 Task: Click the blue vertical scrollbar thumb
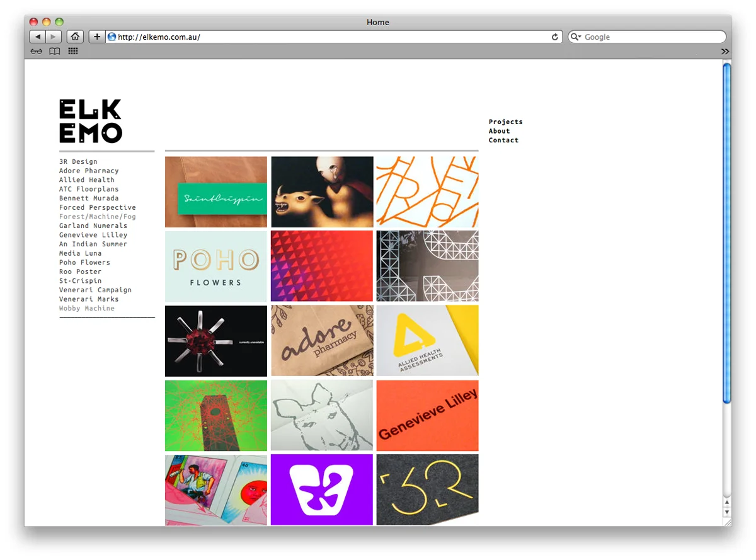(726, 232)
